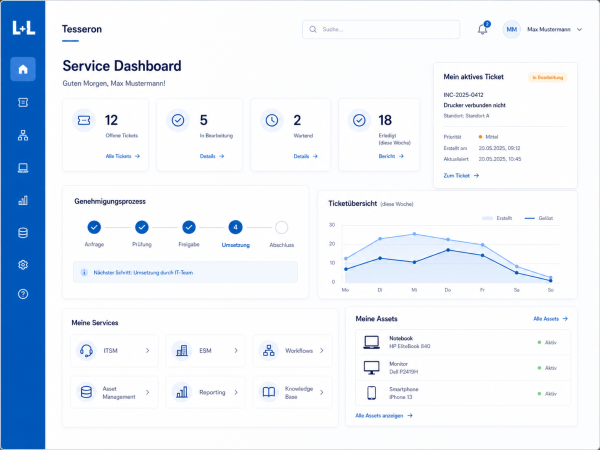The image size is (600, 450).
Task: Click the Freigabe step checkmark
Action: pos(189,227)
